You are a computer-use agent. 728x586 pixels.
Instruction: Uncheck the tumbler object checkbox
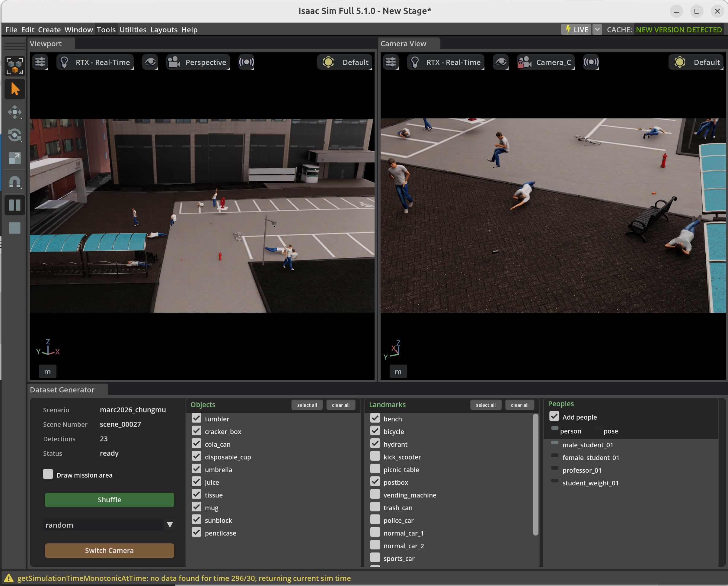196,418
